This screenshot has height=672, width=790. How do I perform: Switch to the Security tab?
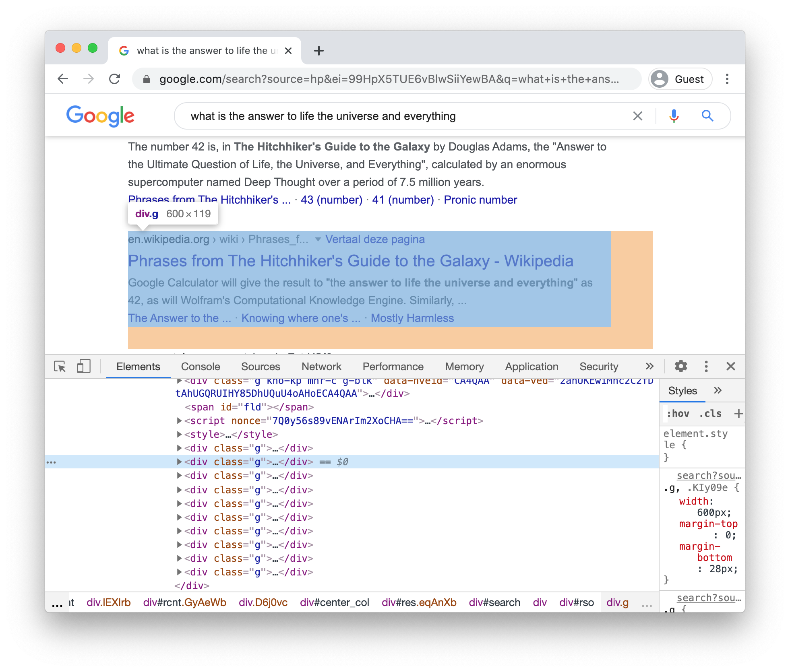pyautogui.click(x=599, y=367)
